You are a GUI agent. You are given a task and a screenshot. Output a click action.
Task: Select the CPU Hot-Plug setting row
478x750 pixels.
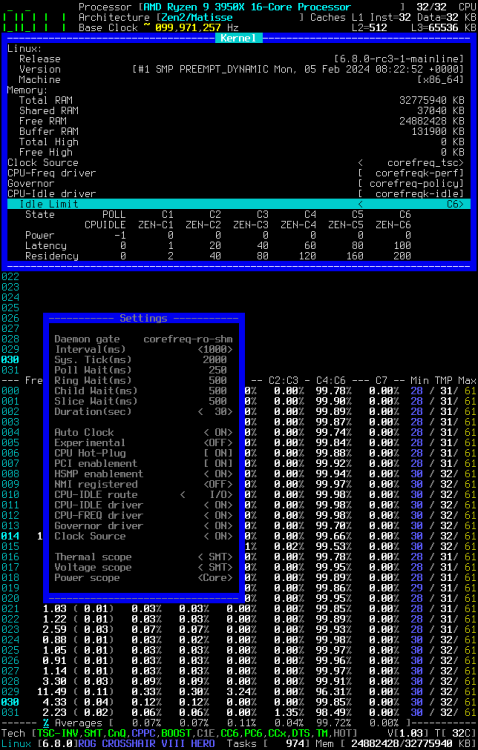point(144,453)
